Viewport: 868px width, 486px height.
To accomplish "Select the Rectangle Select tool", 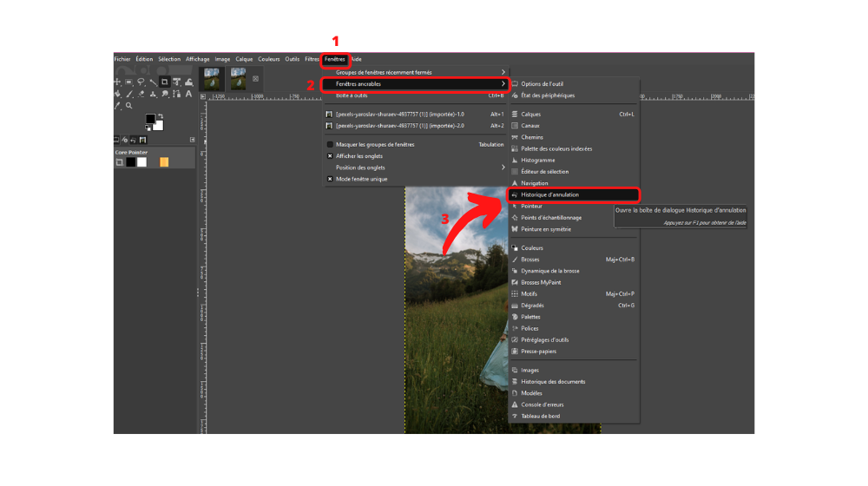I will coord(128,82).
